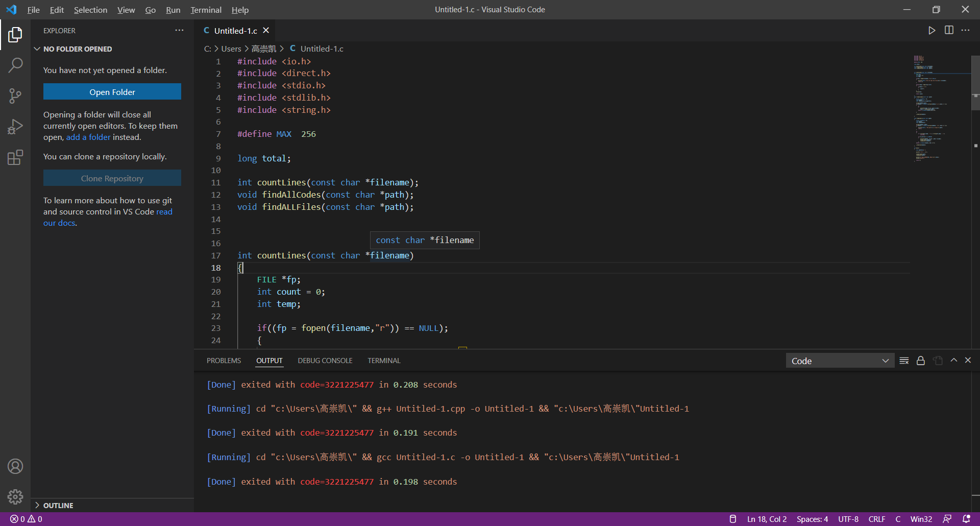Click the feedback icon in status bar
This screenshot has width=980, height=526.
click(947, 519)
